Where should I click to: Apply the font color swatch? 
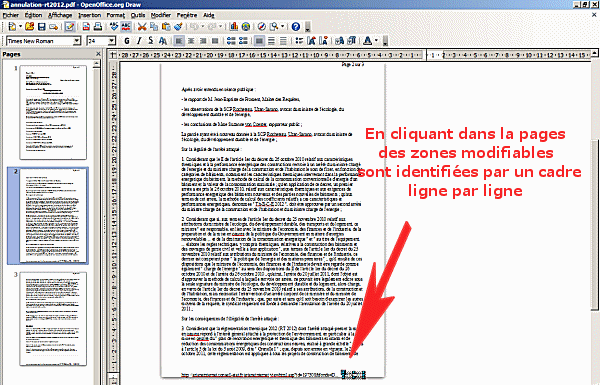coord(368,41)
